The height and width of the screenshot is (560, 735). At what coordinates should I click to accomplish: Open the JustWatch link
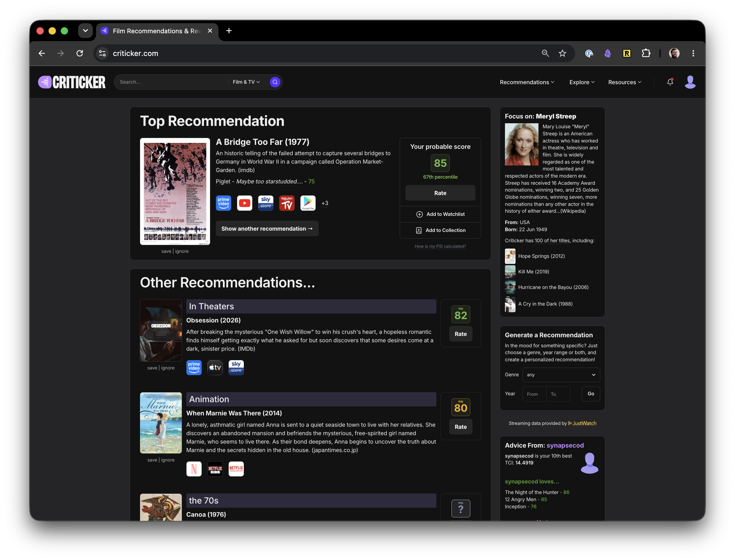point(582,423)
